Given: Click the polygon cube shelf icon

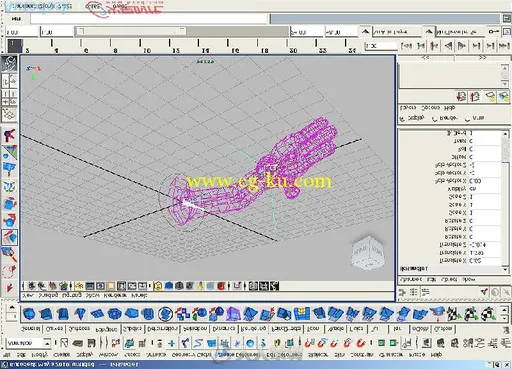Looking at the screenshot, I should pos(46,314).
